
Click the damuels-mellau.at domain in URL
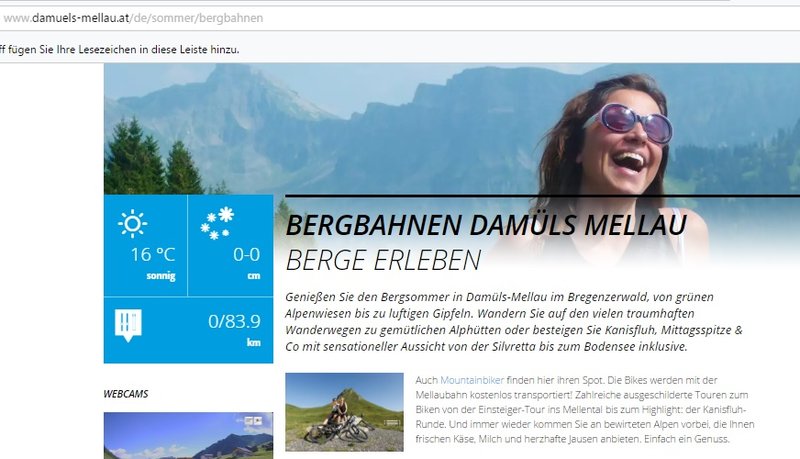[81, 18]
